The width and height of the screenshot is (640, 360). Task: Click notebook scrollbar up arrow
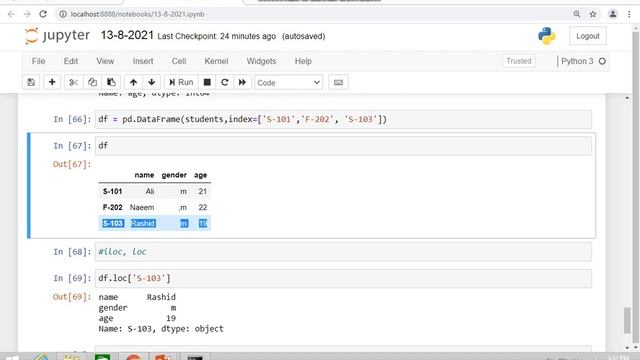click(x=627, y=98)
